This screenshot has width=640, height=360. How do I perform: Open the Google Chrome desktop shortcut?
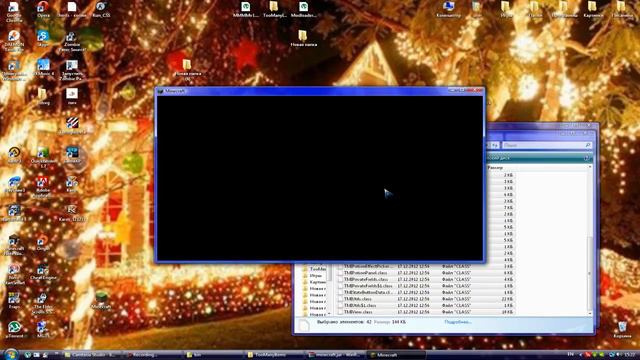pos(13,11)
